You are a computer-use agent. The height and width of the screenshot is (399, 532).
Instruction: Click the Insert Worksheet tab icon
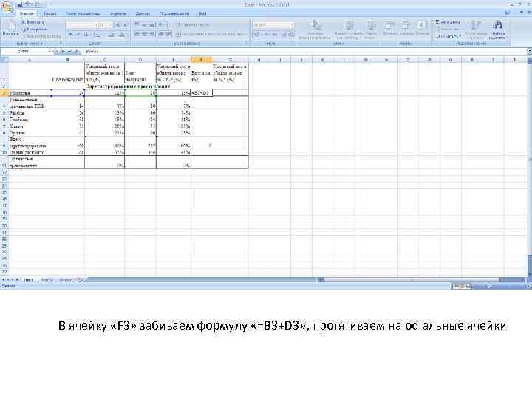click(79, 280)
